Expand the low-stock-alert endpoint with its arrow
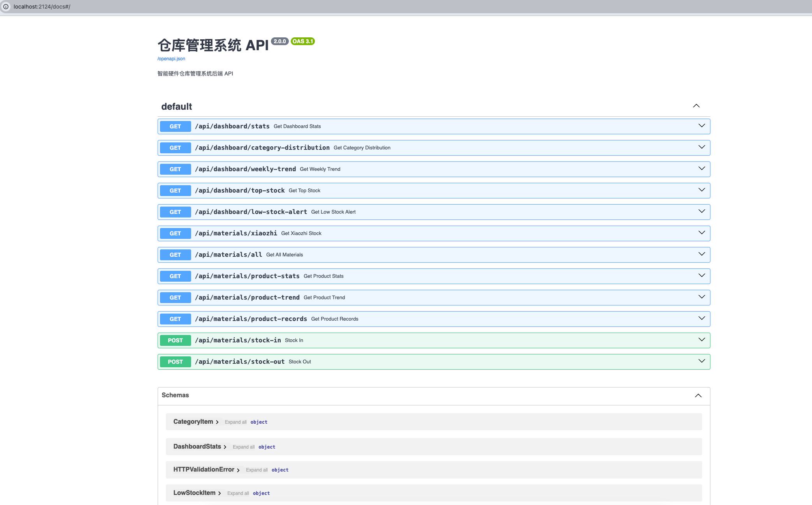The image size is (812, 505). click(x=701, y=211)
